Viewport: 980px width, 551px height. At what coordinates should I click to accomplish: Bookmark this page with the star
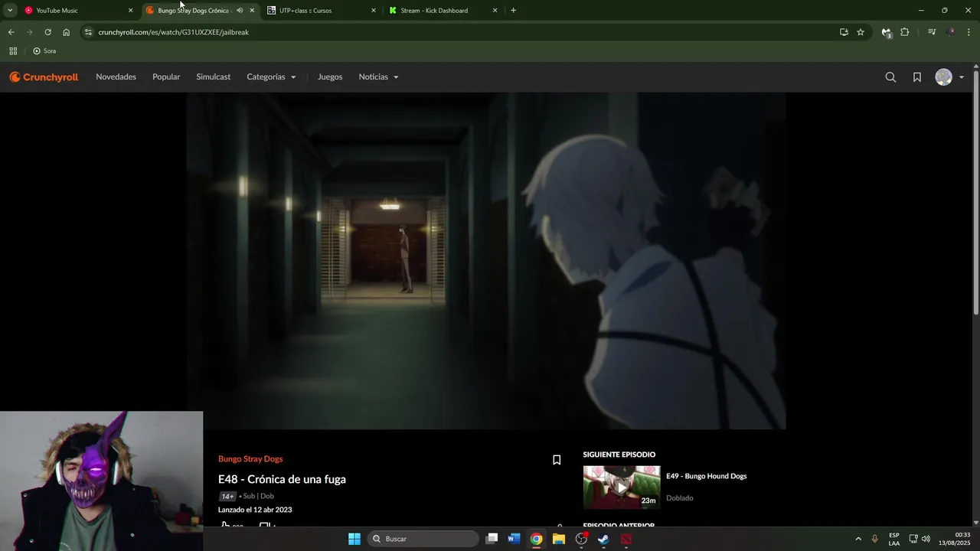[x=861, y=32]
